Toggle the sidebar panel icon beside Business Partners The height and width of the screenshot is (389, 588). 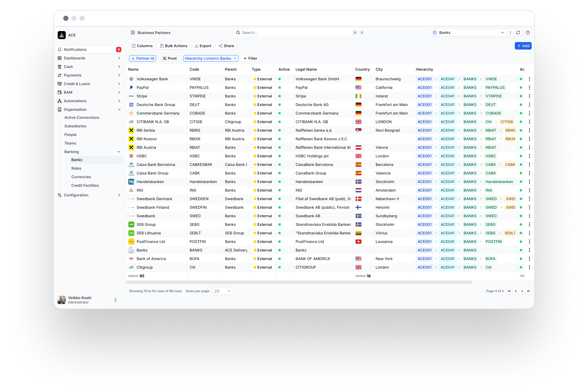[133, 32]
